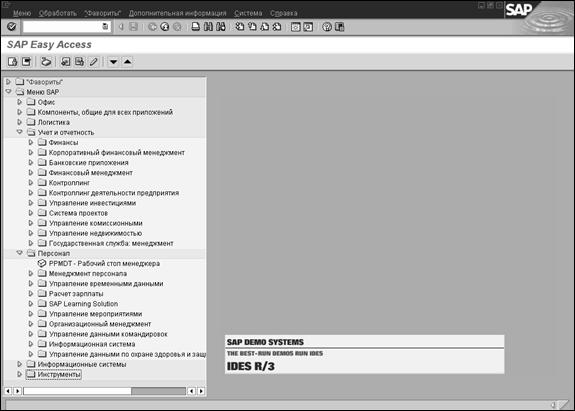Click the tree panel horizontal scrollbar

pyautogui.click(x=105, y=391)
